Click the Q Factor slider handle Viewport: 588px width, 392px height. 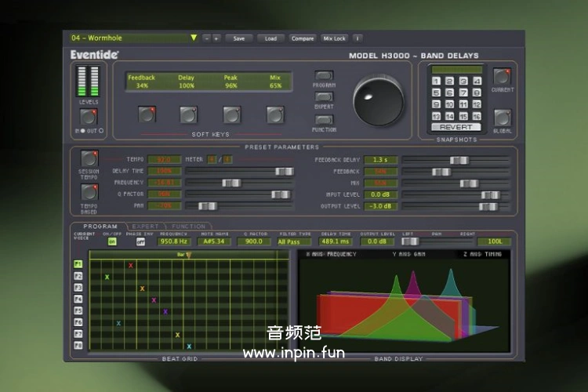click(281, 194)
